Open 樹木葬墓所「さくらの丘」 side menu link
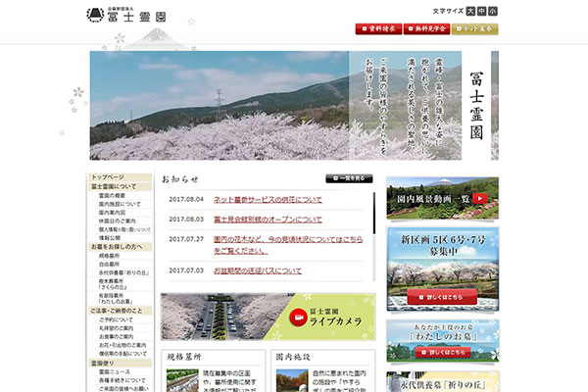588x392 pixels. point(113,284)
